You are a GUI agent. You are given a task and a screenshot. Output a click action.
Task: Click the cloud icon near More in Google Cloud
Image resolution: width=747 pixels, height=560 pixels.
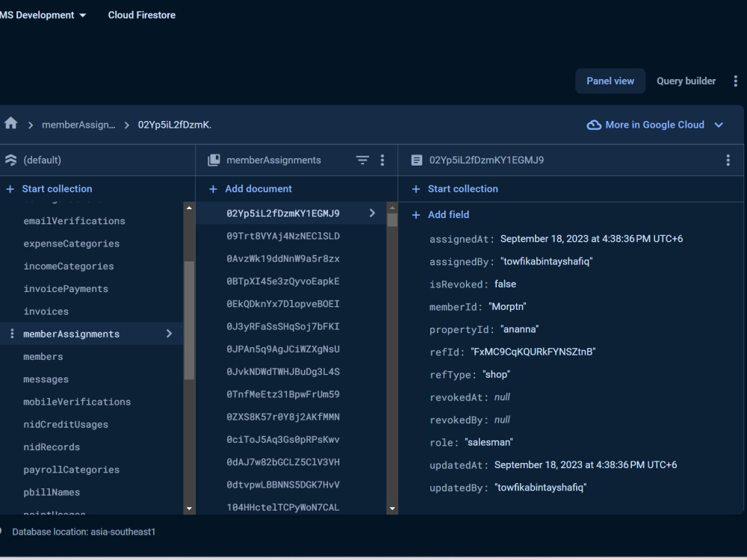click(594, 125)
